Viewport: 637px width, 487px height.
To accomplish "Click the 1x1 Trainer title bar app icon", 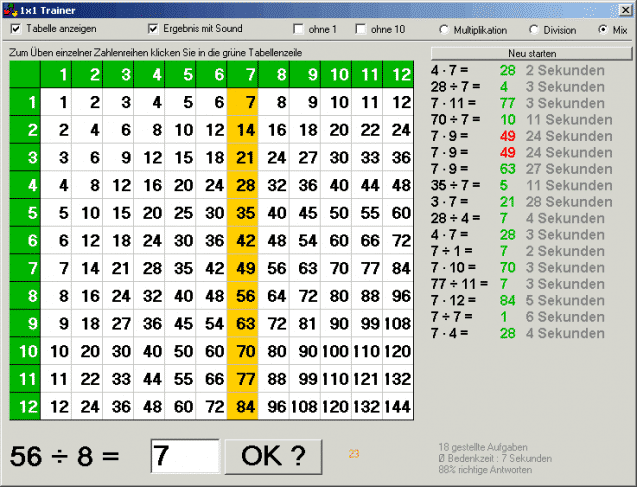I will click(x=11, y=10).
